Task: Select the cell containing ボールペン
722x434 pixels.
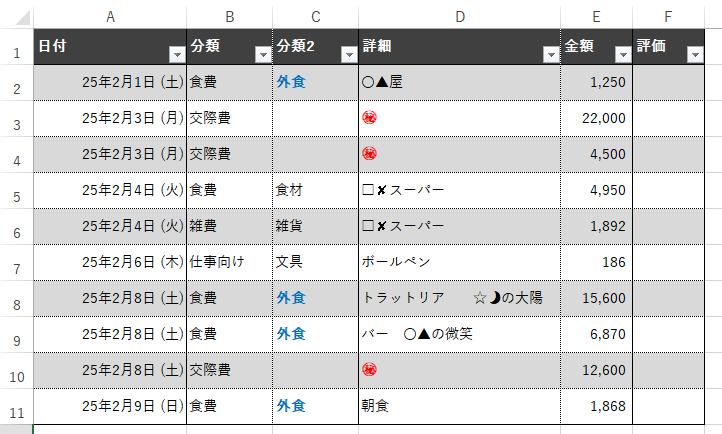Action: click(x=459, y=262)
